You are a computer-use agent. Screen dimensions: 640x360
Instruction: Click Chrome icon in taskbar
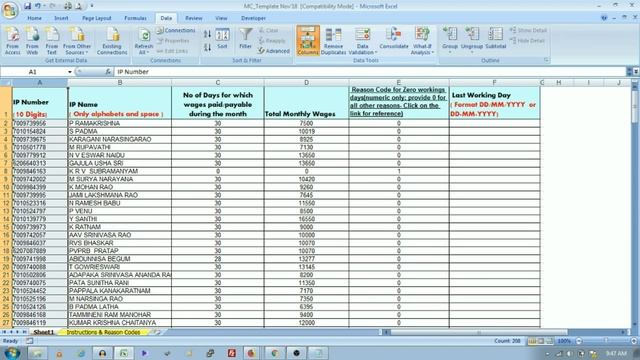coord(274,353)
